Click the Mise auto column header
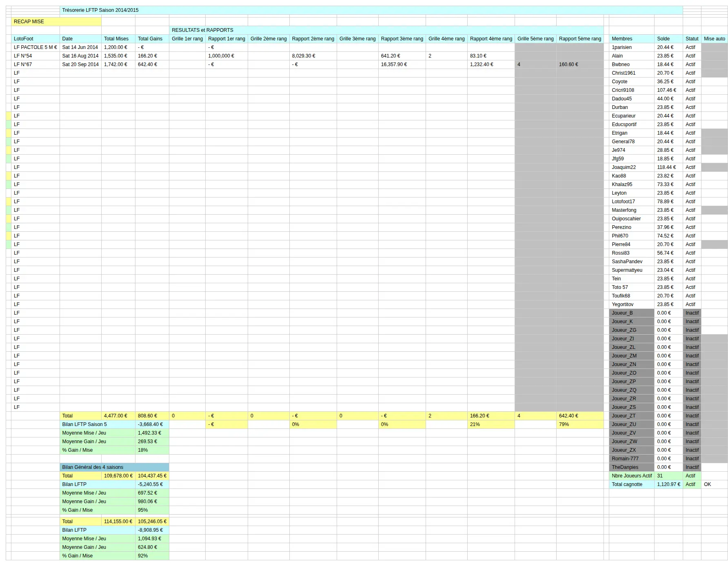The height and width of the screenshot is (566, 728). [715, 39]
